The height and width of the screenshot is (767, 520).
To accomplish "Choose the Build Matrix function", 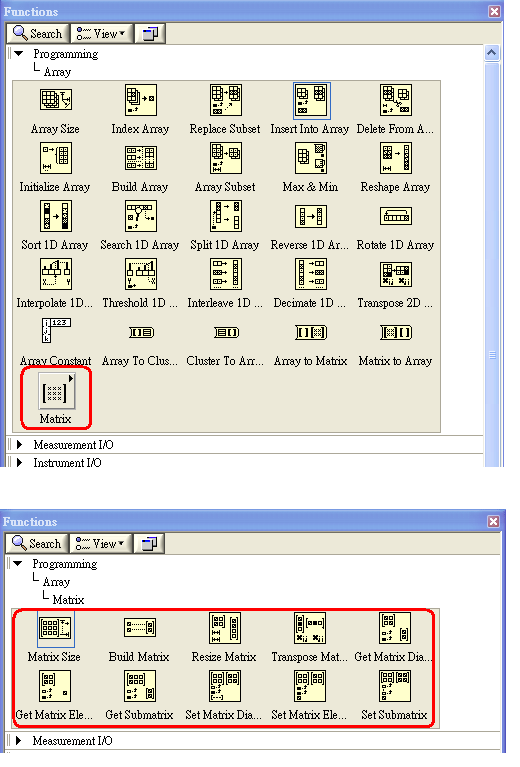I will coord(140,628).
